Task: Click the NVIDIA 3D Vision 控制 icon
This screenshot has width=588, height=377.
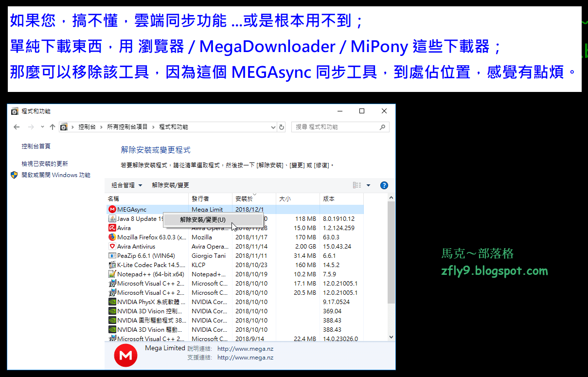Action: (112, 311)
